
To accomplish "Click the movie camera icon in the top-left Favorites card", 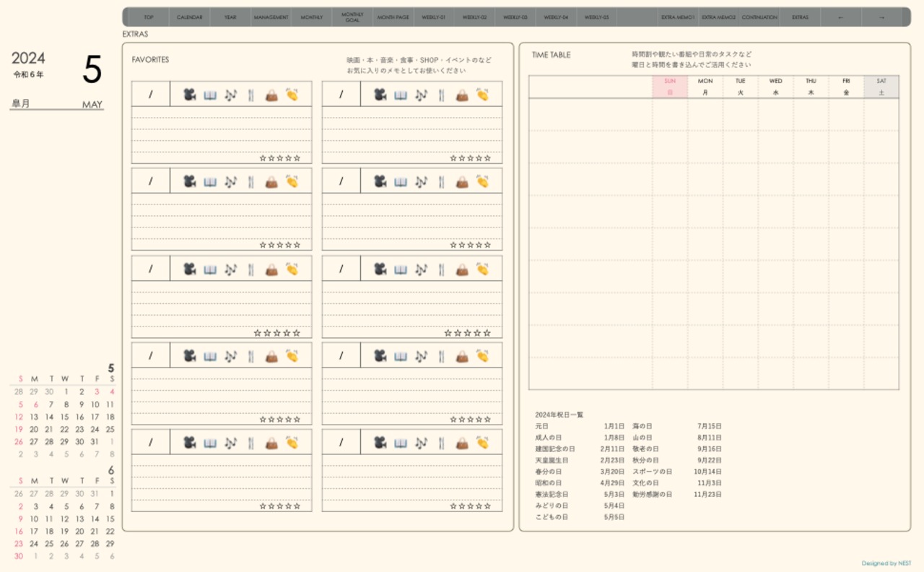I will click(x=189, y=95).
